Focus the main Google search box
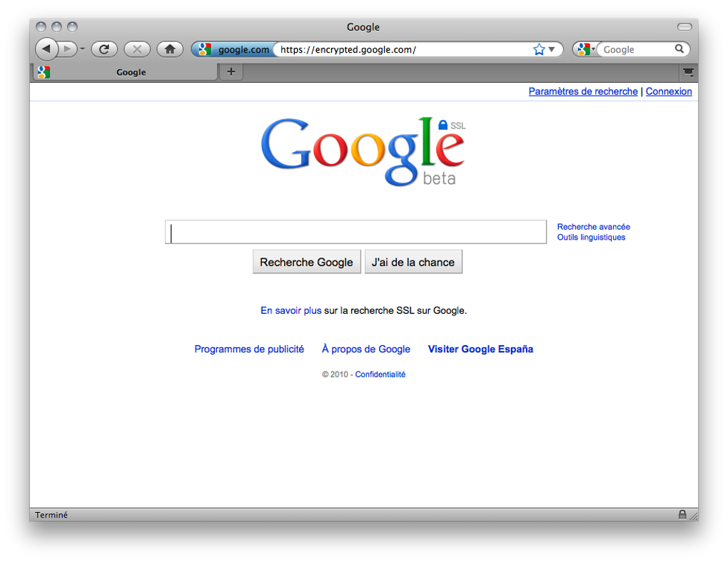Viewport: 728px width, 562px height. (x=355, y=232)
